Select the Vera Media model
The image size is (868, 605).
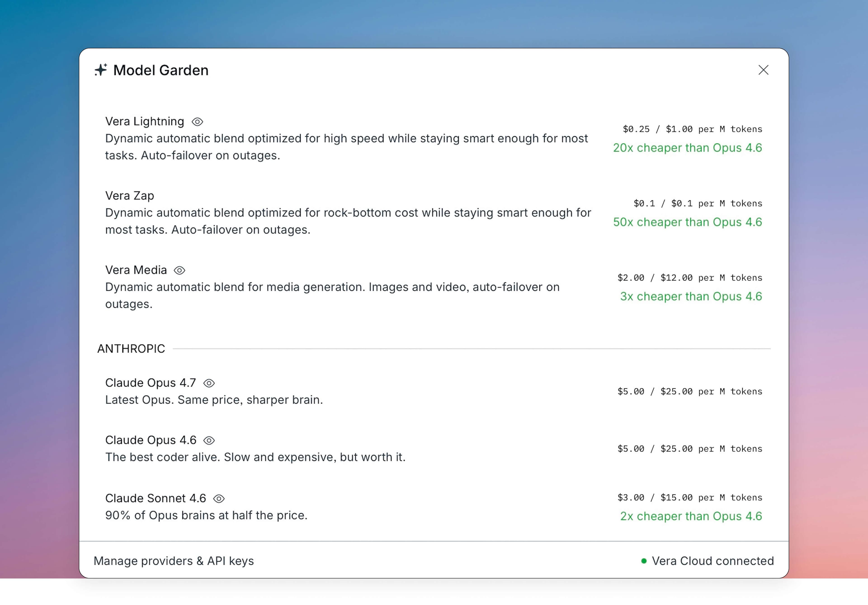click(x=136, y=270)
